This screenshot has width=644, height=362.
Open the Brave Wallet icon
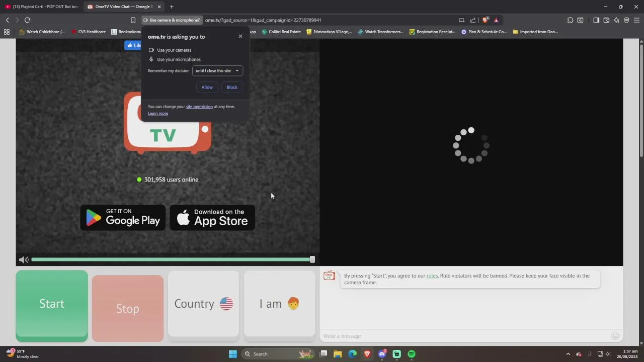coord(606,20)
